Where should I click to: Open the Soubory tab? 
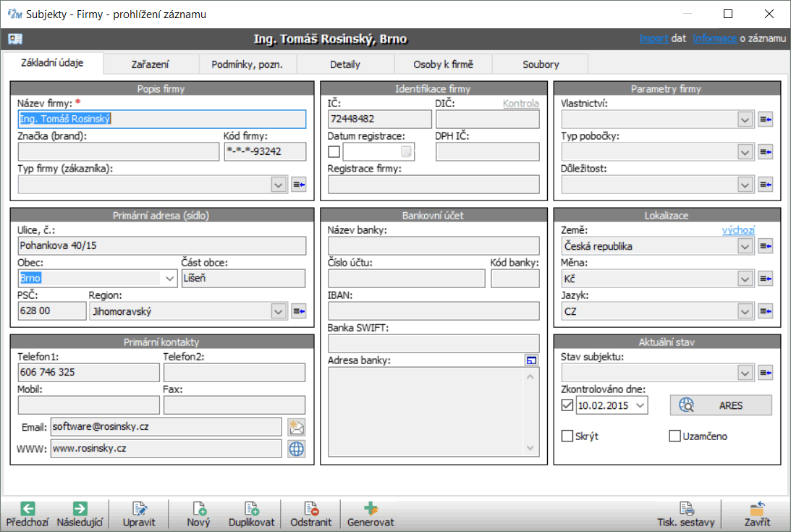point(541,64)
